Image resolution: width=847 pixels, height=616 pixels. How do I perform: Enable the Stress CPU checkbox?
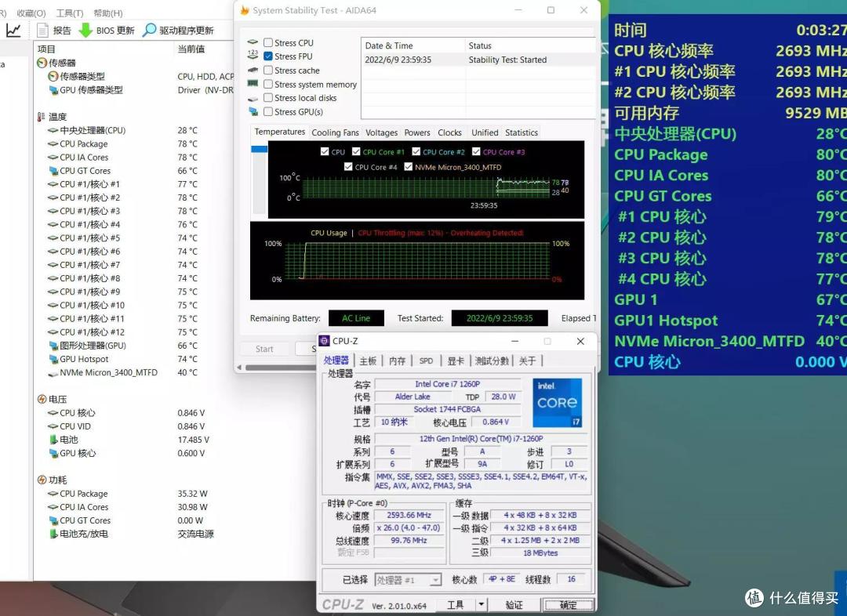pos(268,42)
